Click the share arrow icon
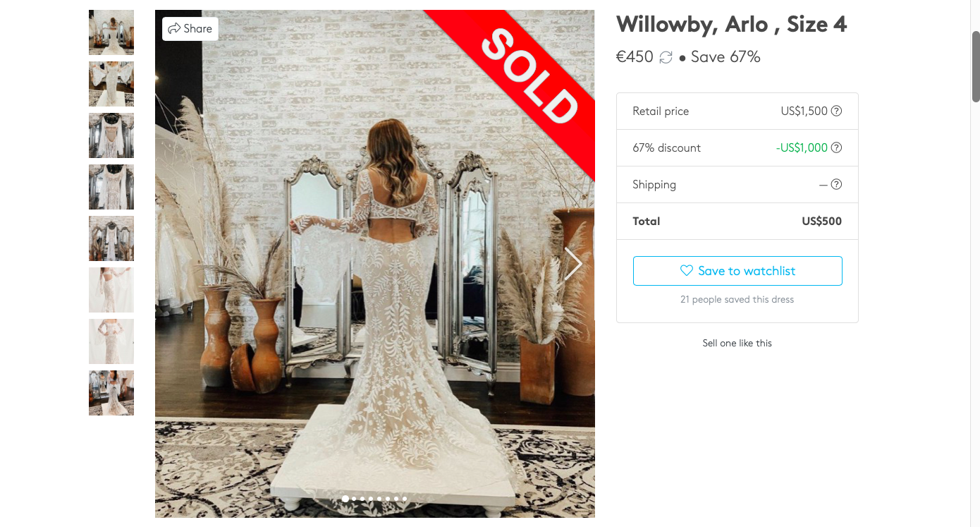The image size is (980, 527). coord(174,29)
